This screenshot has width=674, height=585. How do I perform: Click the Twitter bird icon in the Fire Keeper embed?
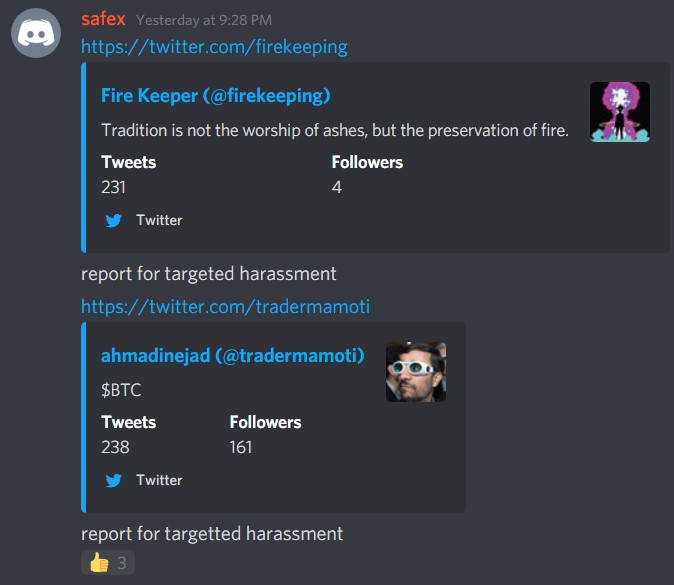pos(113,221)
